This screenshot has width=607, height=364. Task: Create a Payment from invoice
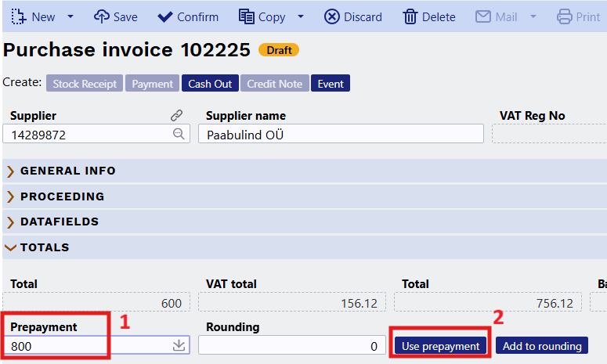[x=152, y=84]
